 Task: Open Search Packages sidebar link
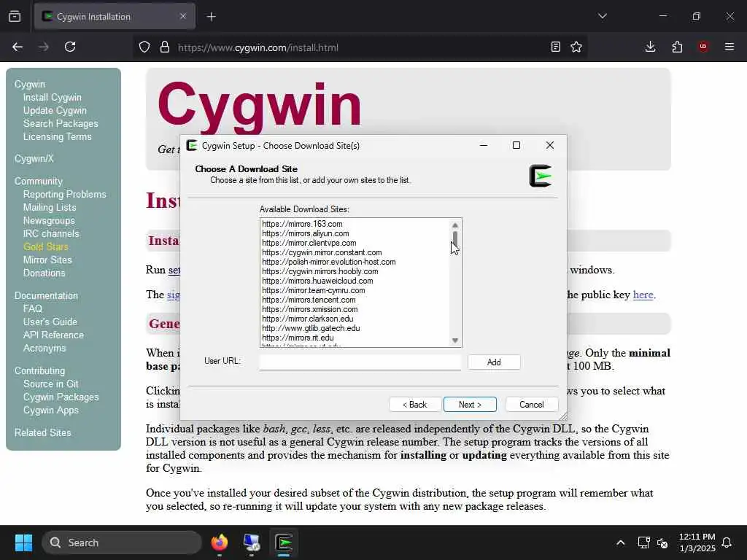(x=61, y=123)
